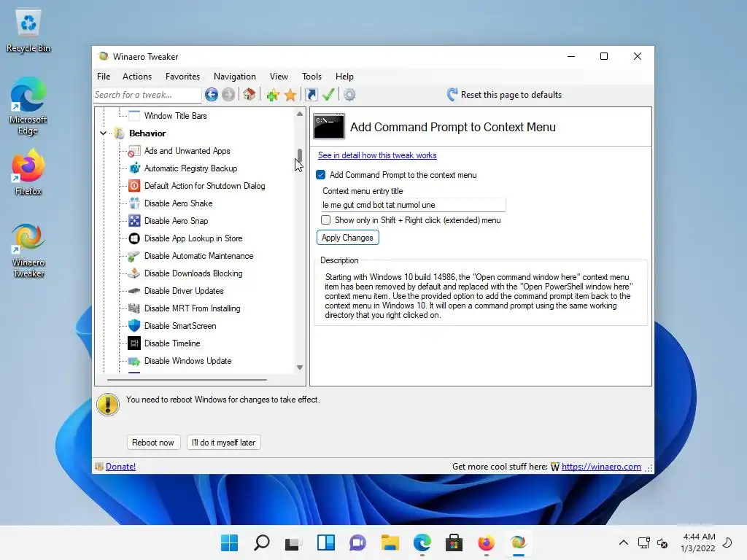Open Firefox from the taskbar
The width and height of the screenshot is (747, 560).
coord(486,542)
